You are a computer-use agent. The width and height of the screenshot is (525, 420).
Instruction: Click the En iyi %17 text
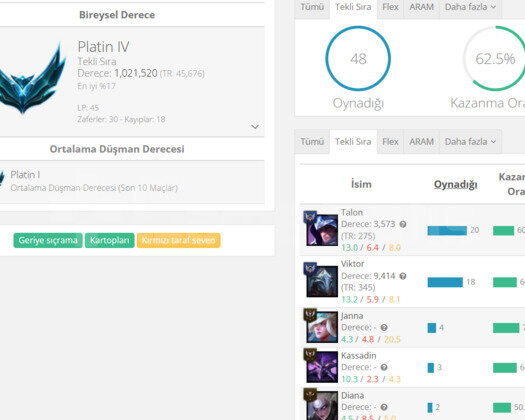point(96,86)
